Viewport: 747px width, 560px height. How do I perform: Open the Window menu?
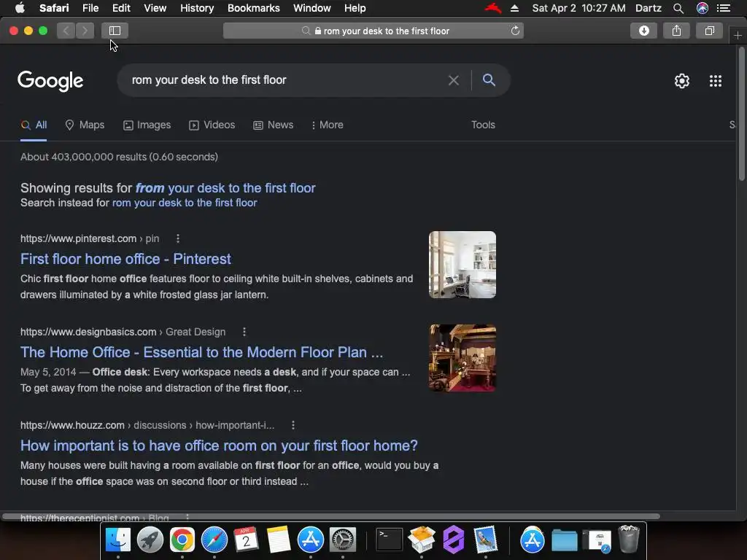pyautogui.click(x=312, y=8)
